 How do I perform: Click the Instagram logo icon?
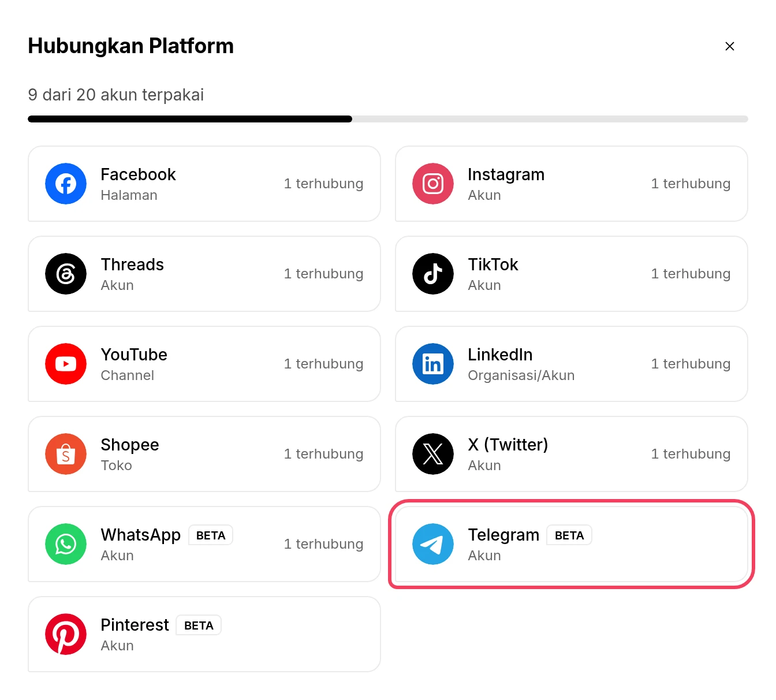pyautogui.click(x=433, y=184)
